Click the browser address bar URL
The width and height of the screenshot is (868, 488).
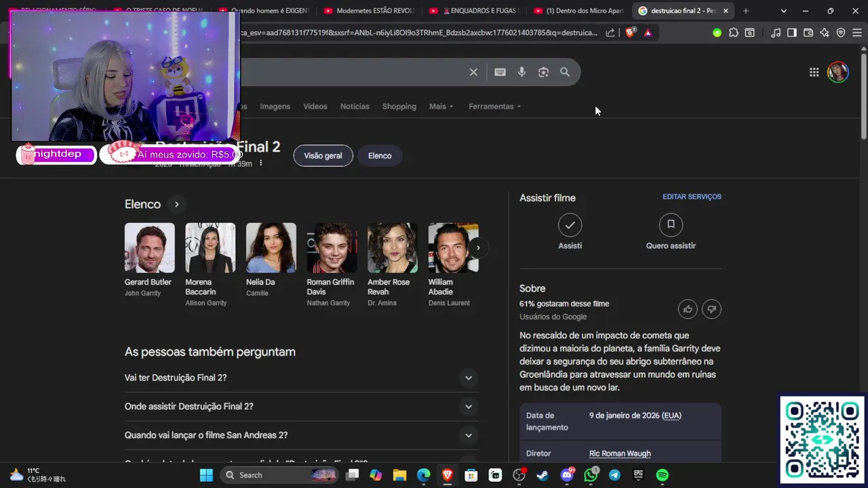[x=419, y=33]
